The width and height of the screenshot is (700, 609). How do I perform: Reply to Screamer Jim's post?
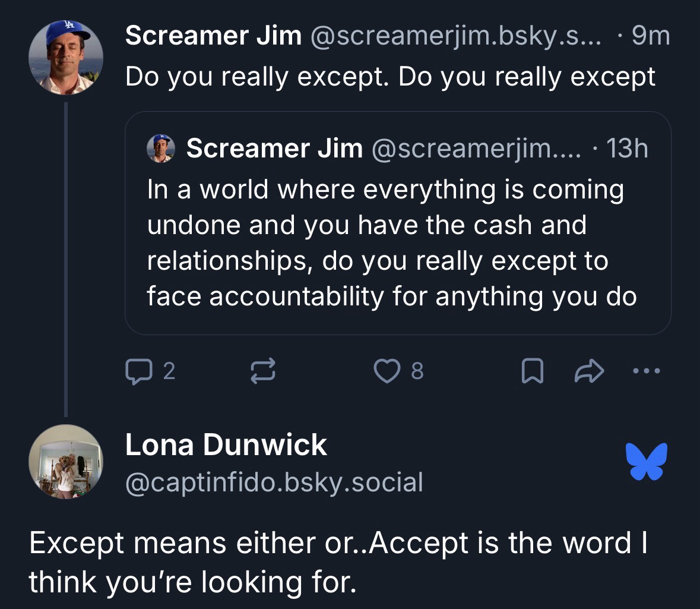point(137,371)
